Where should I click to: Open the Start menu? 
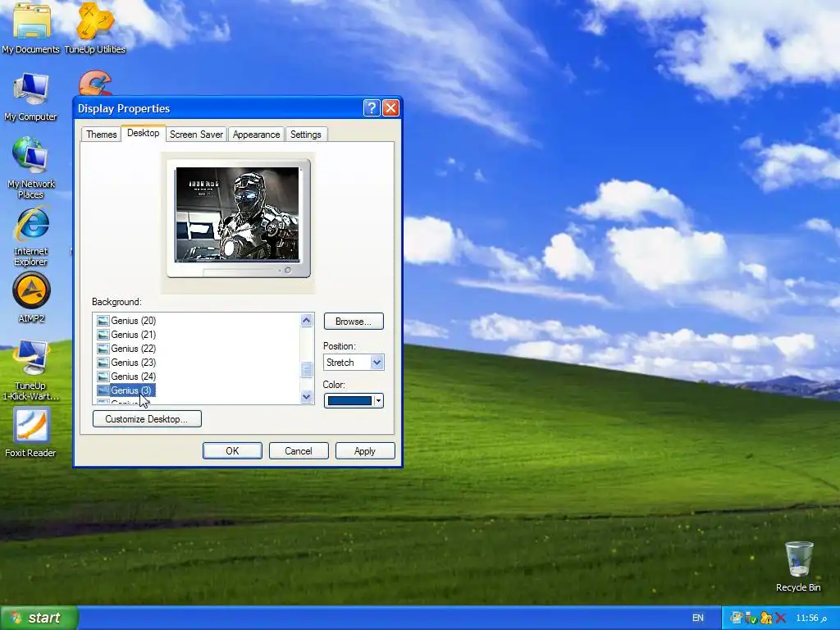(39, 619)
